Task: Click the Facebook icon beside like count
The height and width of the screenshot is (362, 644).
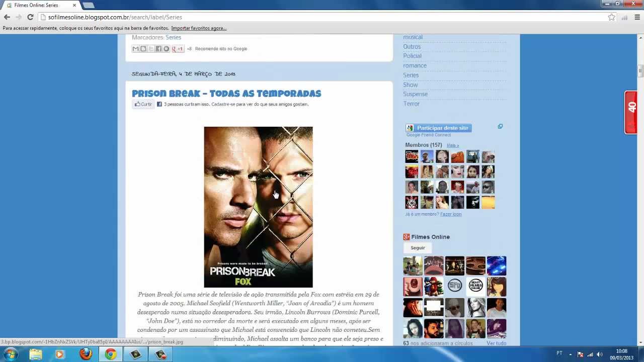Action: 159,104
